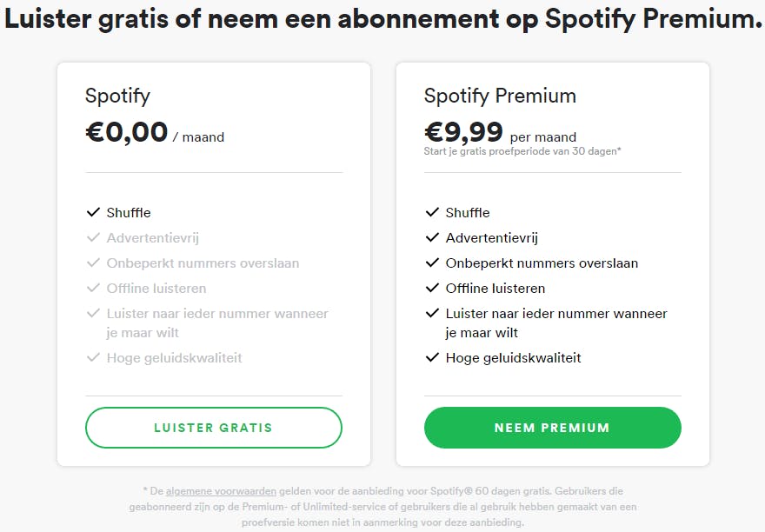Click the greyed Offline luisteren checkmark, free plan

[93, 289]
